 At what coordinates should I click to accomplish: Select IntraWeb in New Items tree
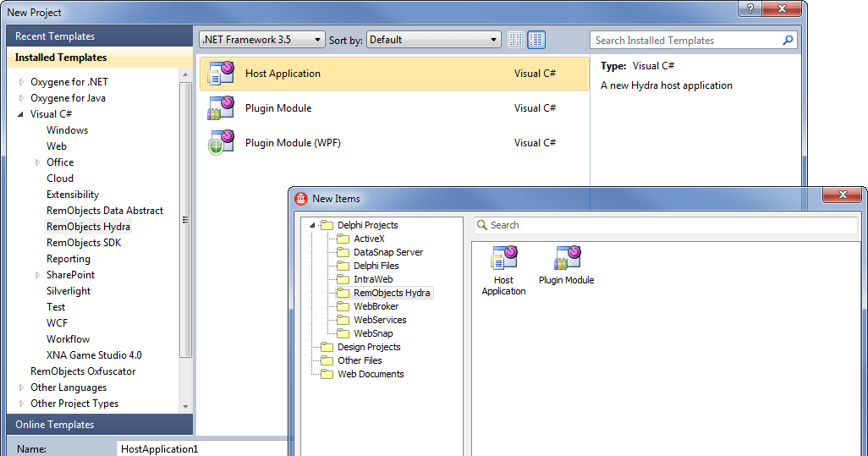[x=373, y=279]
